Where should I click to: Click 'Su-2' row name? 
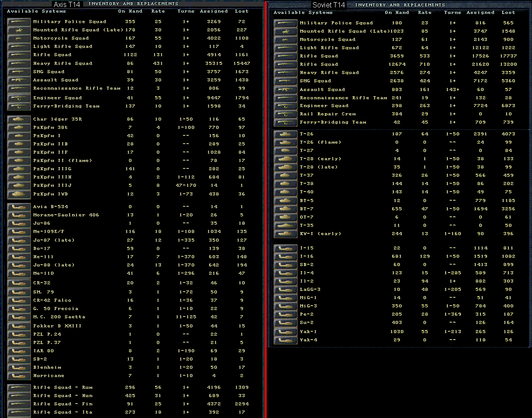coord(307,323)
